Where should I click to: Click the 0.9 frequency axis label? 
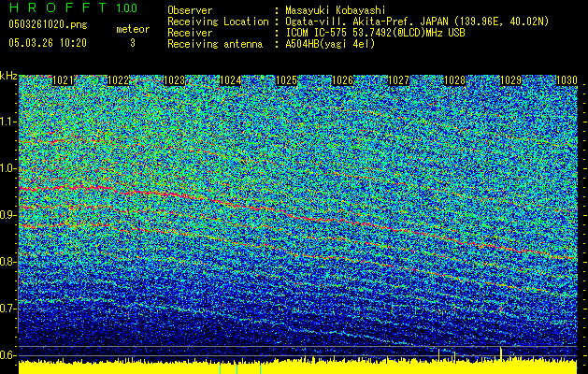click(7, 215)
